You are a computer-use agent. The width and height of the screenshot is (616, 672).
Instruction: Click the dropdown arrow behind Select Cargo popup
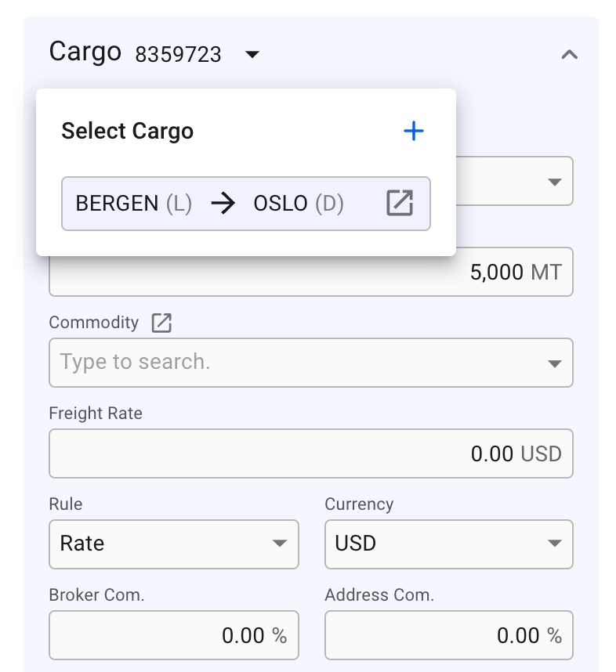(554, 182)
